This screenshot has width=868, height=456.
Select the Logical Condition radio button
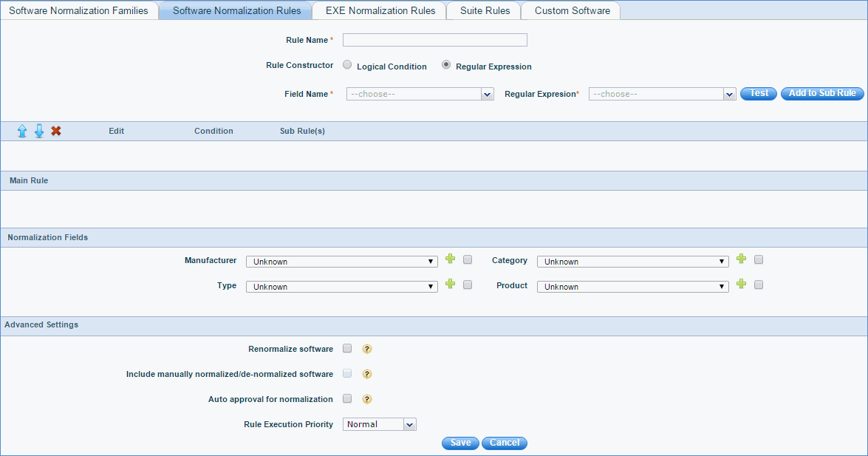tap(347, 65)
